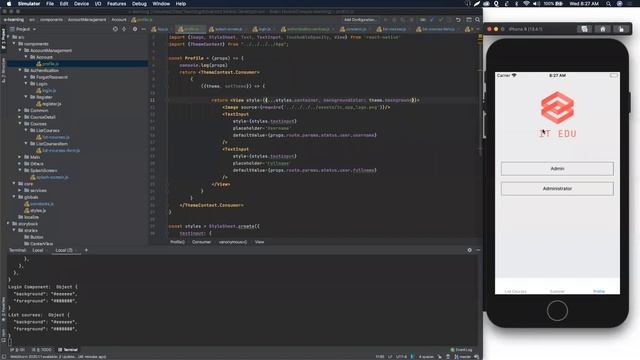Click the Administrator fullname field in simulator
The height and width of the screenshot is (360, 640).
(x=557, y=189)
